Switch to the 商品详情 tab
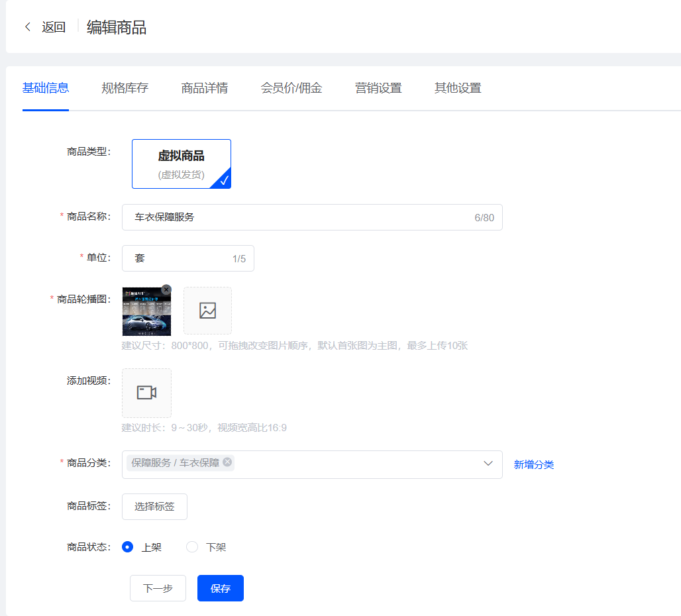 [x=205, y=88]
